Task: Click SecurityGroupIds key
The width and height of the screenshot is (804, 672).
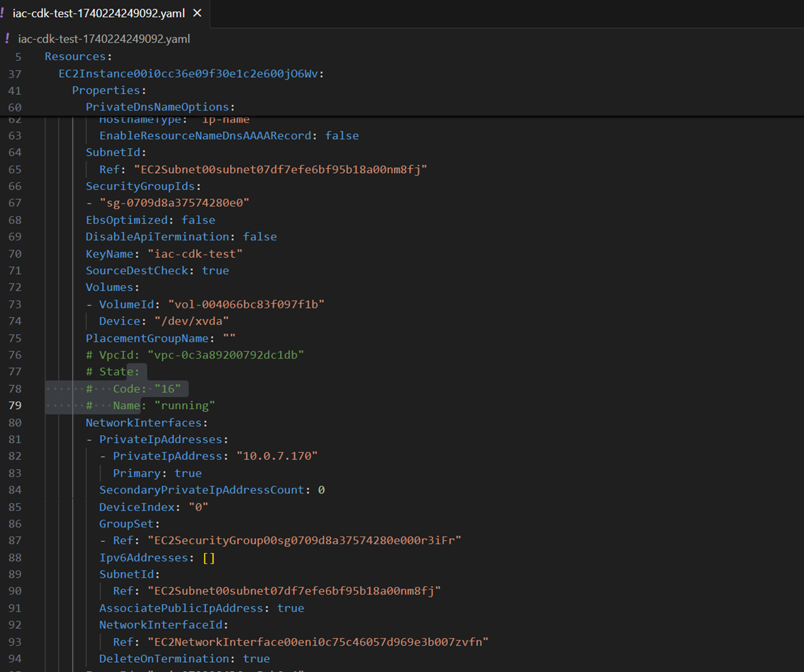Action: [140, 186]
